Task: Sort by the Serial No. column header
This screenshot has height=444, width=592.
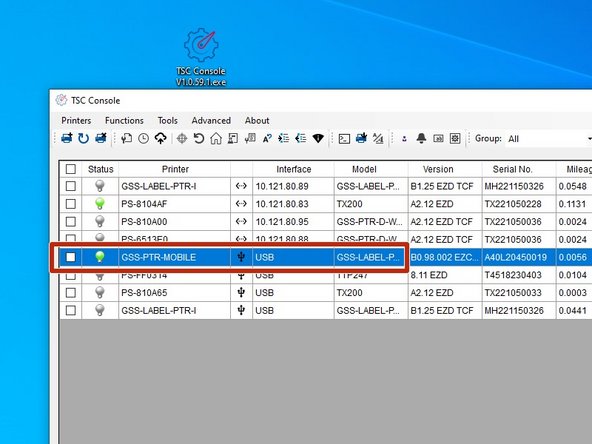Action: [x=512, y=169]
